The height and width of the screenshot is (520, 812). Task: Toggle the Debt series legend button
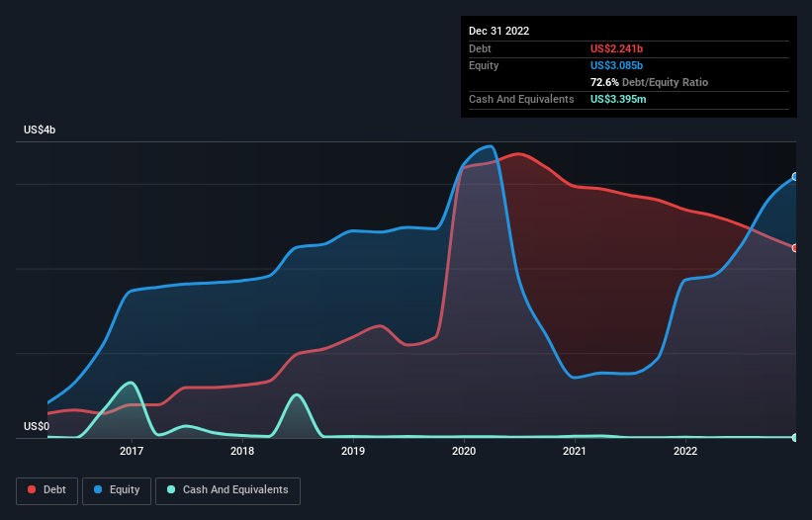coord(46,490)
